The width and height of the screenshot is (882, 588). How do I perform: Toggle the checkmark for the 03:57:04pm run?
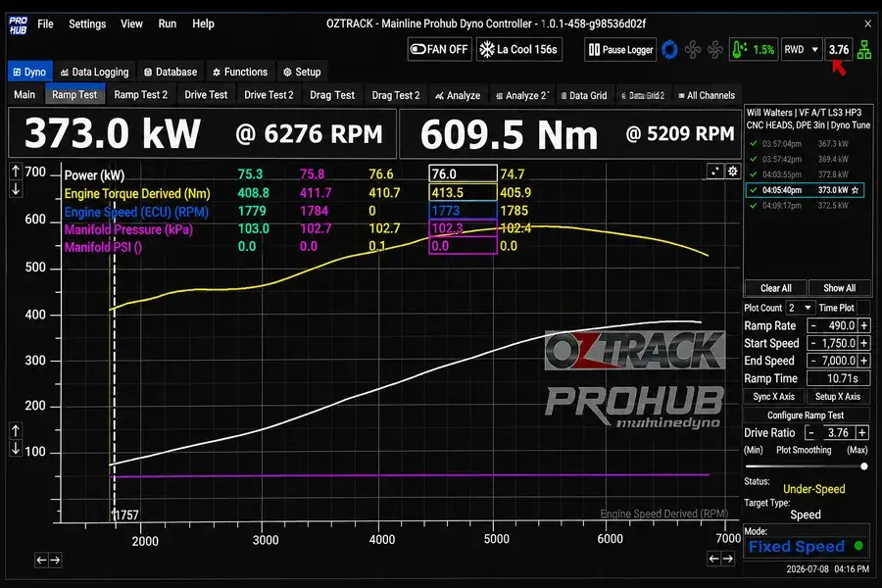click(x=754, y=143)
